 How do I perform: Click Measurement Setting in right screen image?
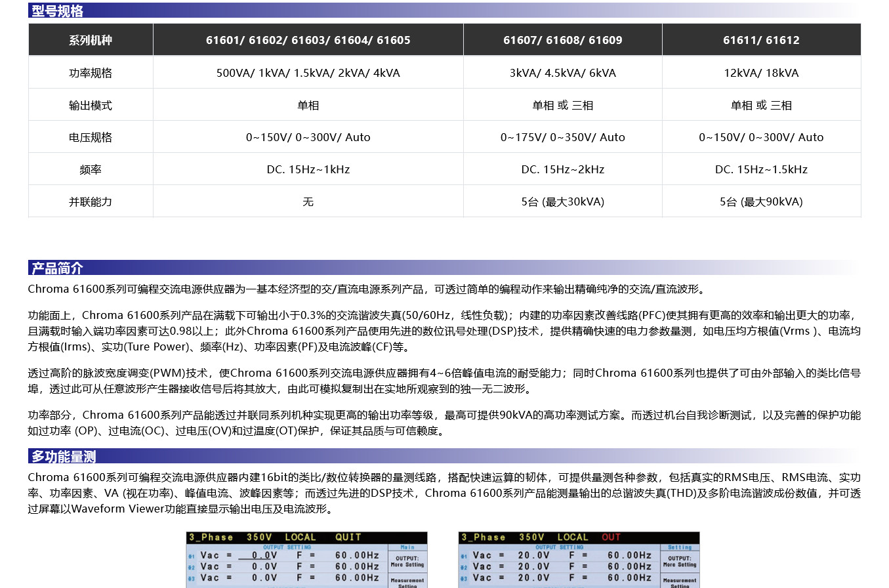click(680, 583)
